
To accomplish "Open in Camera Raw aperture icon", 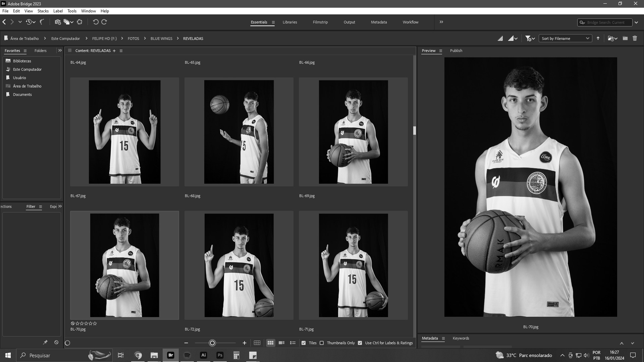I will (x=79, y=22).
